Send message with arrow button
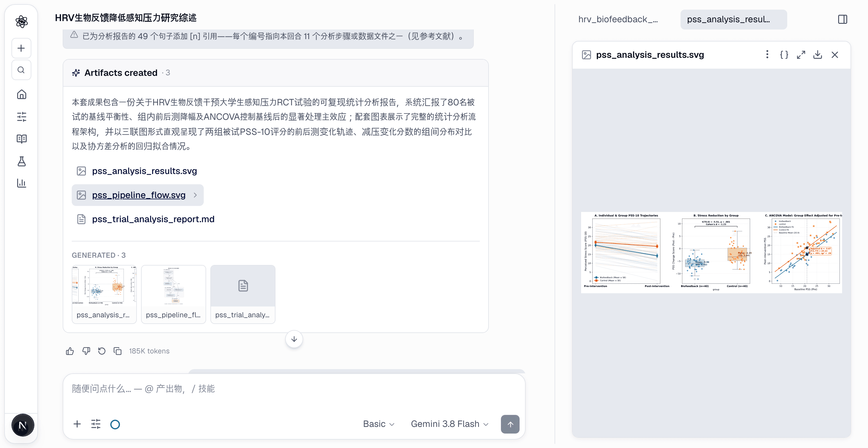 (x=510, y=424)
